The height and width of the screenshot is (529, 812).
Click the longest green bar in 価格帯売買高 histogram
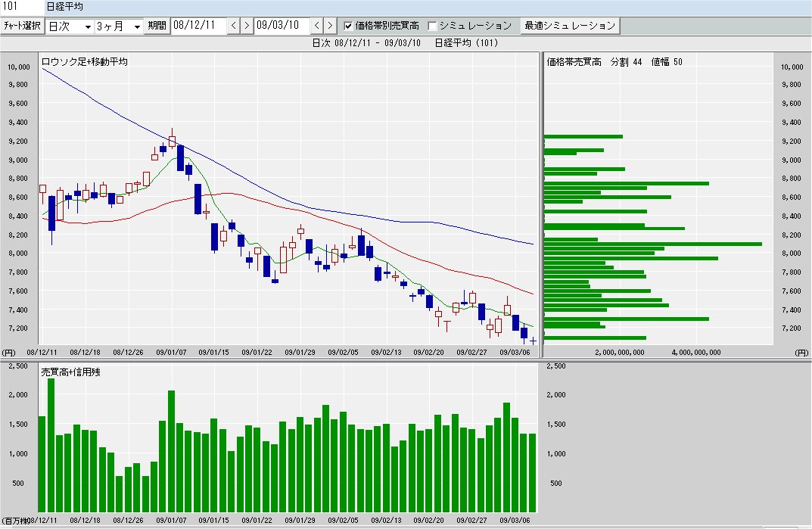(x=652, y=244)
